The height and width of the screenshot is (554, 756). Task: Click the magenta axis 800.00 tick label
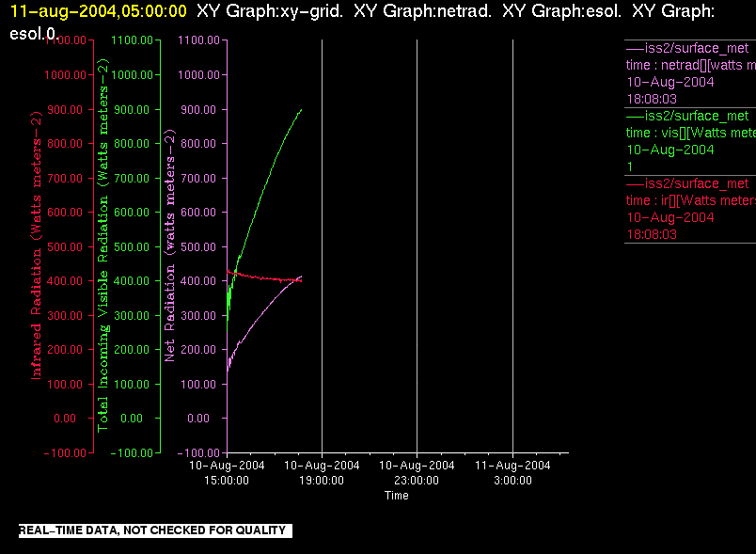pos(198,143)
